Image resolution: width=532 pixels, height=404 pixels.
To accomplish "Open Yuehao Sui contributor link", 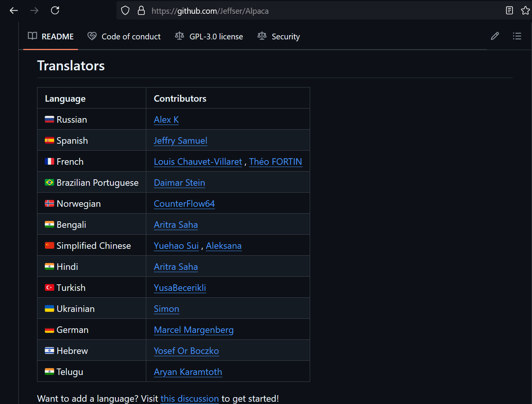I will pyautogui.click(x=176, y=246).
